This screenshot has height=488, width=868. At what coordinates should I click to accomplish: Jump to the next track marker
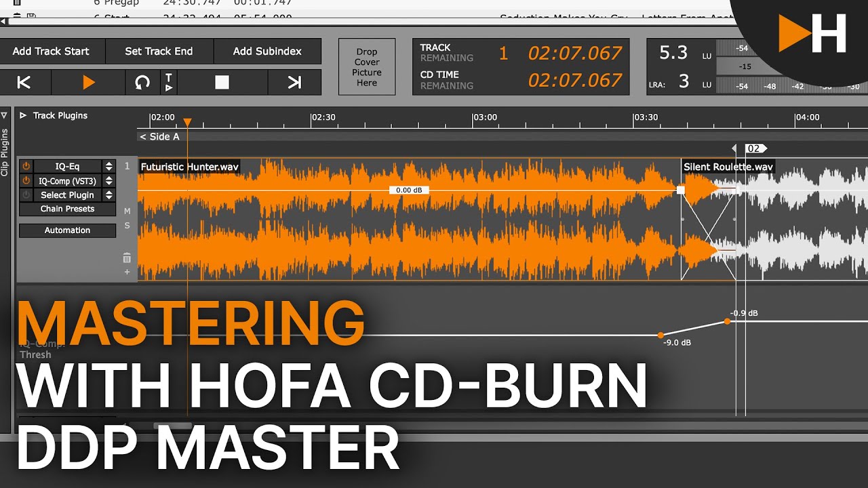click(x=294, y=83)
